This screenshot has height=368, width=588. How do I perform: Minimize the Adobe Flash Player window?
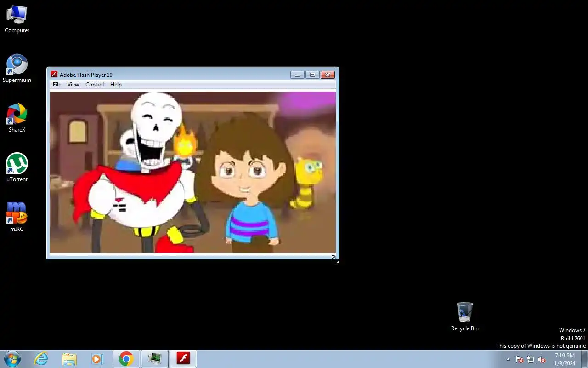click(x=297, y=75)
